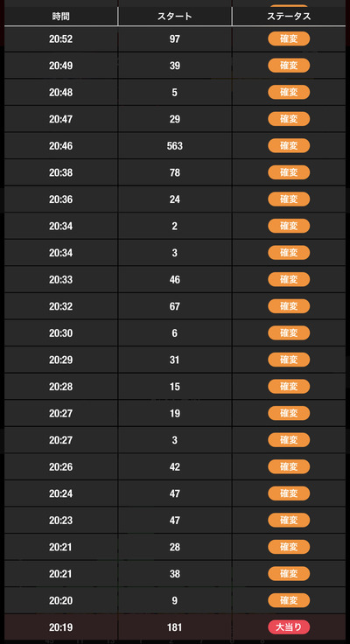Select the row with start count 563
This screenshot has width=350, height=644.
[x=175, y=146]
